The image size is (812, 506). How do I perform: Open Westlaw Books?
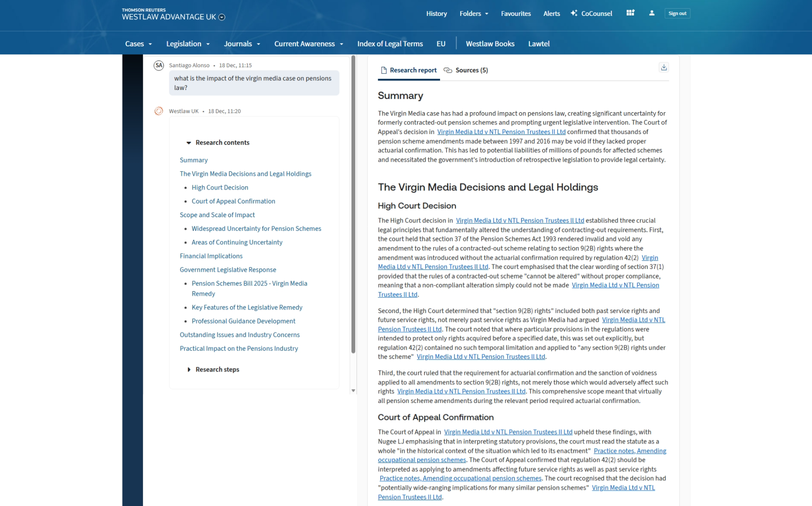pyautogui.click(x=490, y=44)
